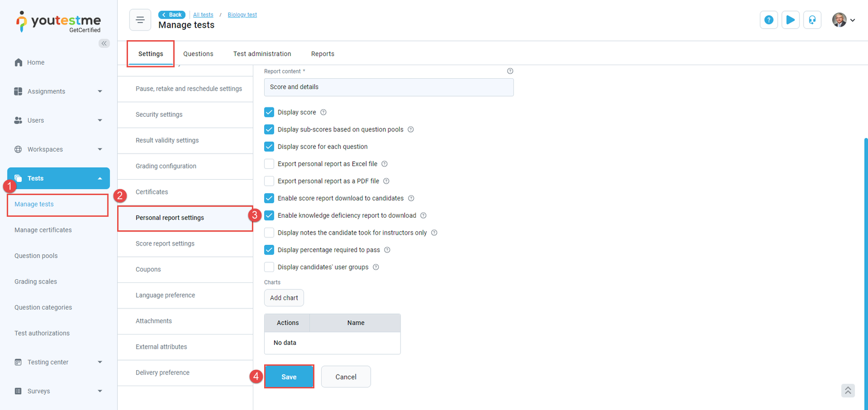Open the user profile dropdown
Image resolution: width=868 pixels, height=410 pixels.
(x=844, y=20)
